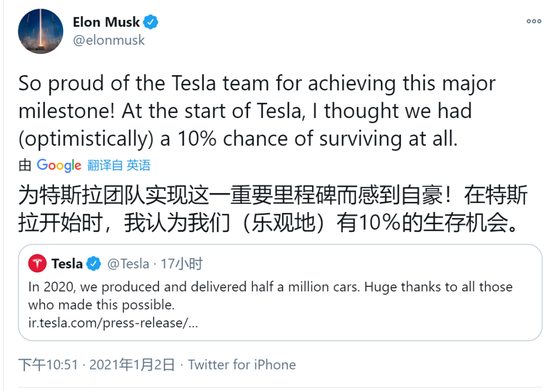Click '10% chance of surviving' tweet line
Viewport: 550px width, 391px height.
coord(238,139)
